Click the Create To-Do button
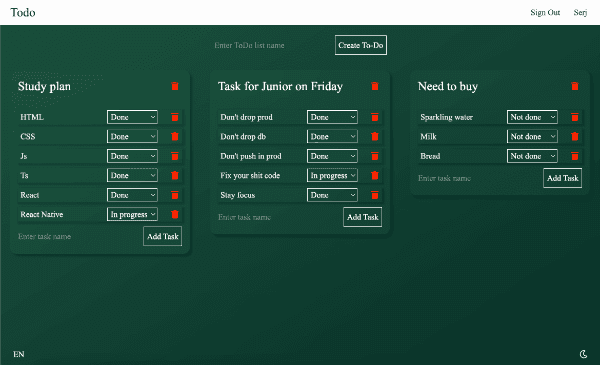This screenshot has height=365, width=600. 361,45
